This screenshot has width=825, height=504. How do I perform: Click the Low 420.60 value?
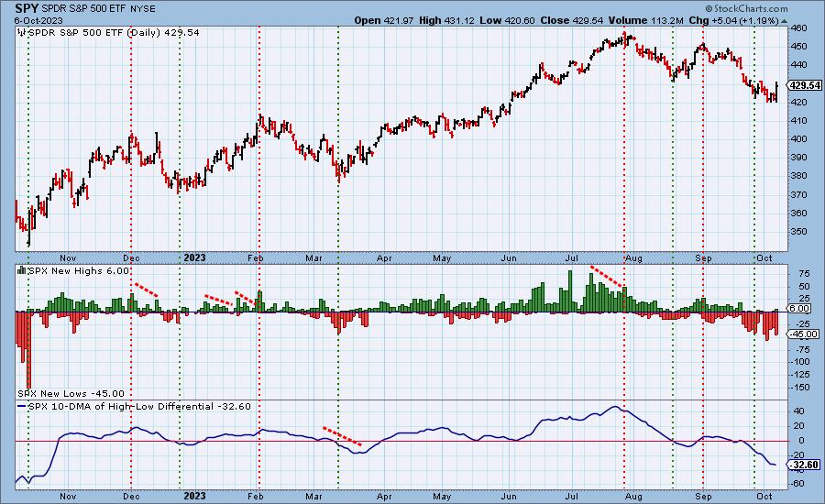point(507,20)
